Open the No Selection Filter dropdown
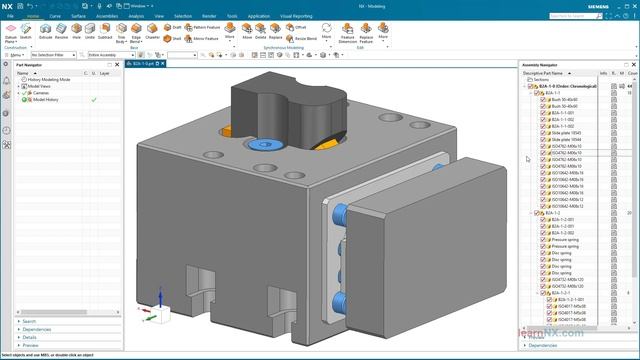Image resolution: width=640 pixels, height=360 pixels. [53, 55]
